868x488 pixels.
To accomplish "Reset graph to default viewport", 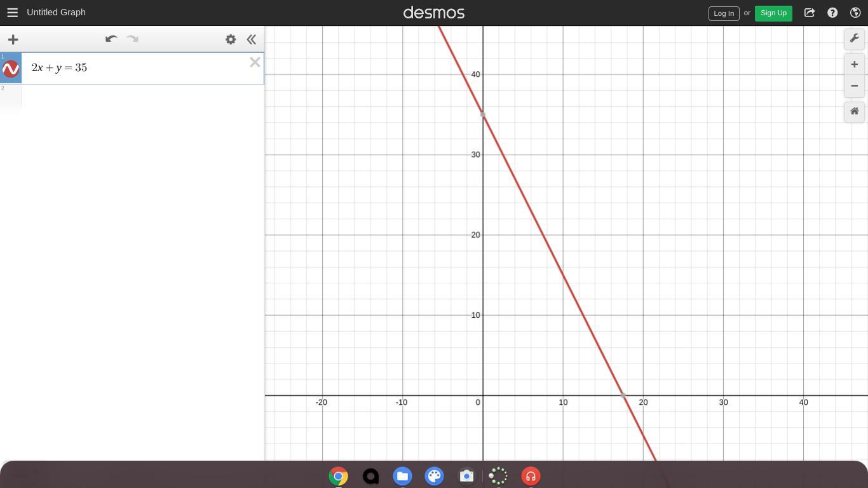I will pyautogui.click(x=855, y=111).
